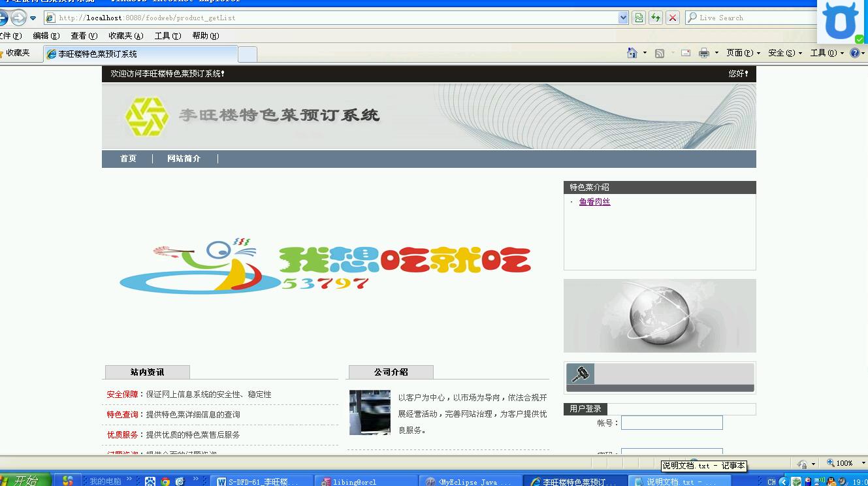Open the 工具(O) command bar menu
Viewport: 868px width, 486px height.
click(827, 53)
